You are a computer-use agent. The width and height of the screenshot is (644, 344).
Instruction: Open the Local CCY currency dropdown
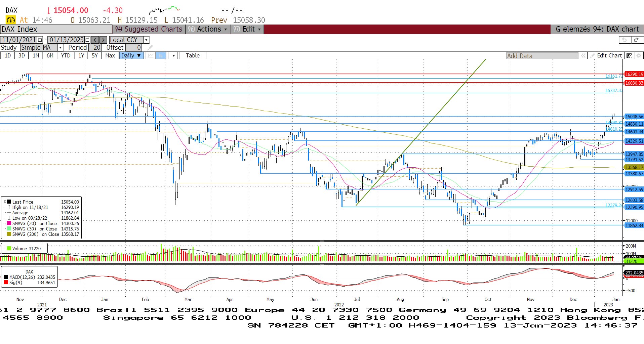click(146, 40)
